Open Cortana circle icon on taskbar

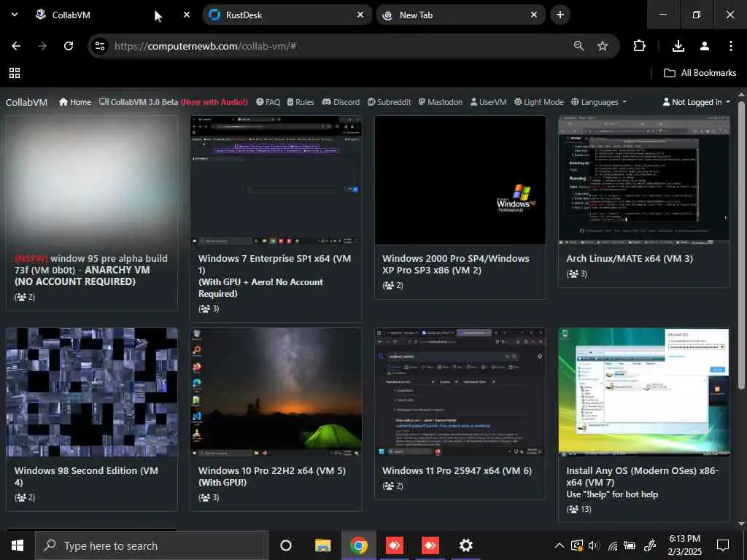286,545
